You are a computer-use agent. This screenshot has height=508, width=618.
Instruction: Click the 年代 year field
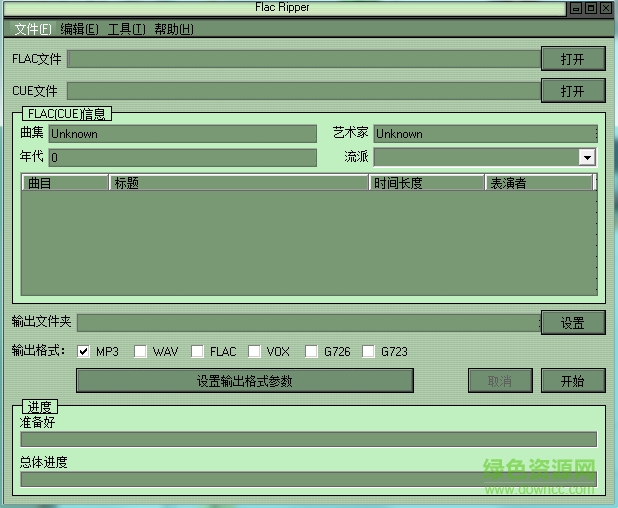click(x=183, y=158)
